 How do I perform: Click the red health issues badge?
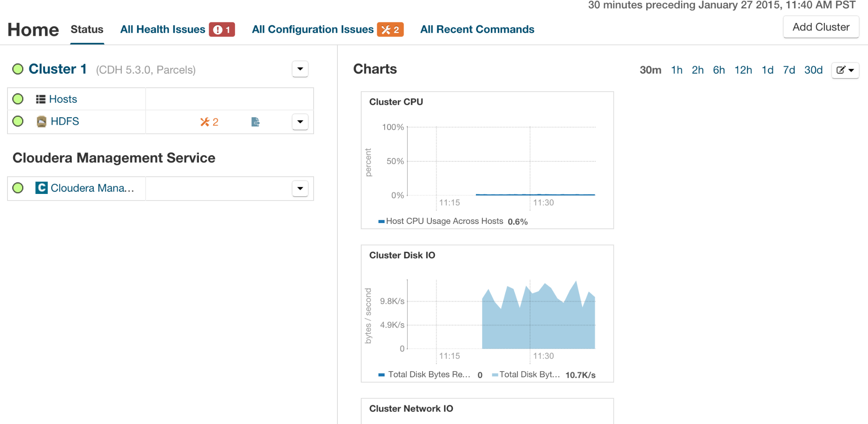(x=222, y=30)
